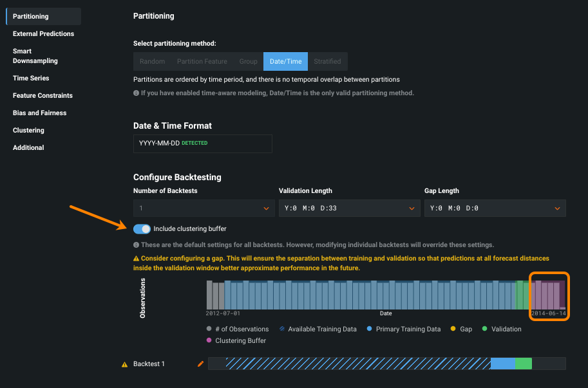The width and height of the screenshot is (588, 388).
Task: Go to Bias and Fairness section
Action: click(x=39, y=113)
